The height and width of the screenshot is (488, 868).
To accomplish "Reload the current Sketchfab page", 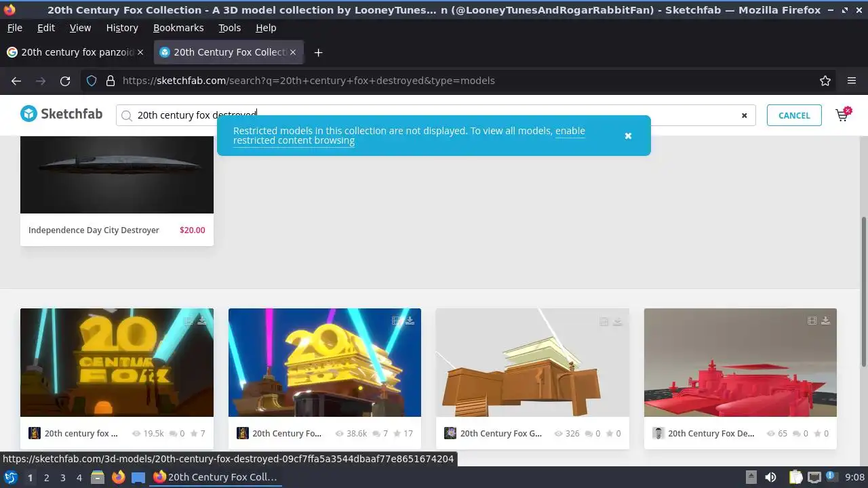I will coord(65,81).
